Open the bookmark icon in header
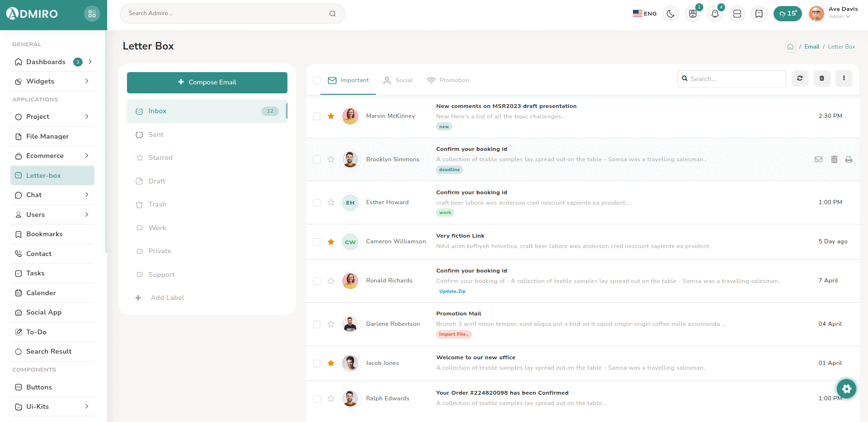 [x=759, y=14]
